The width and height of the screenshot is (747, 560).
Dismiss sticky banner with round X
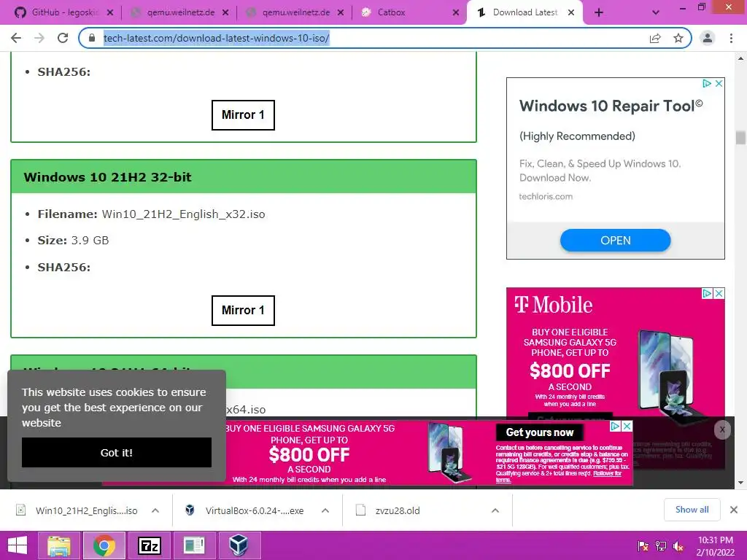point(722,429)
